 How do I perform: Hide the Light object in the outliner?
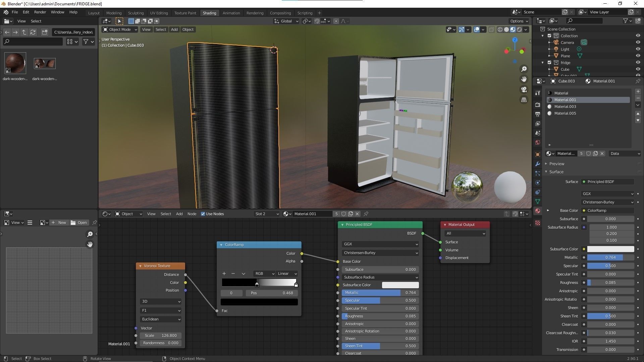coord(638,49)
